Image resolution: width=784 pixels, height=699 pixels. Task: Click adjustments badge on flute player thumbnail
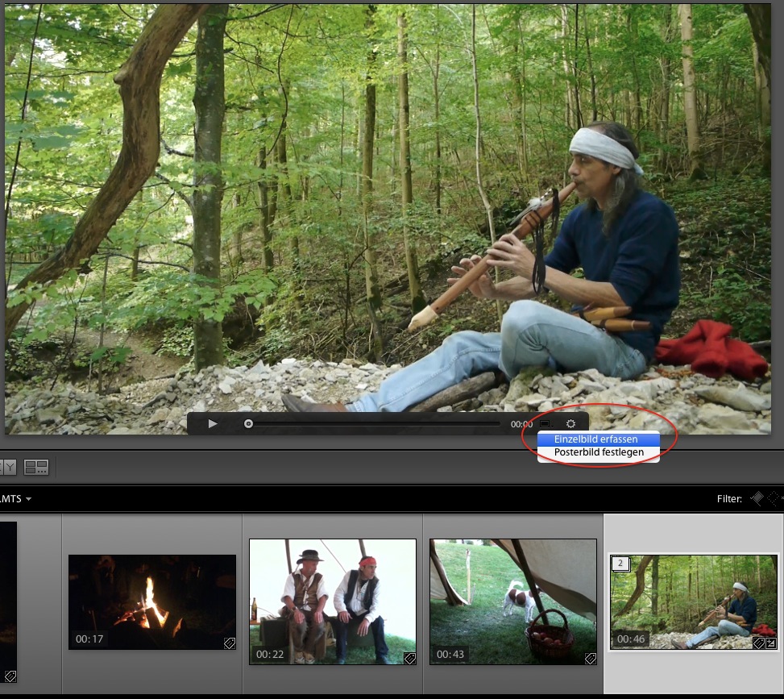pos(770,643)
